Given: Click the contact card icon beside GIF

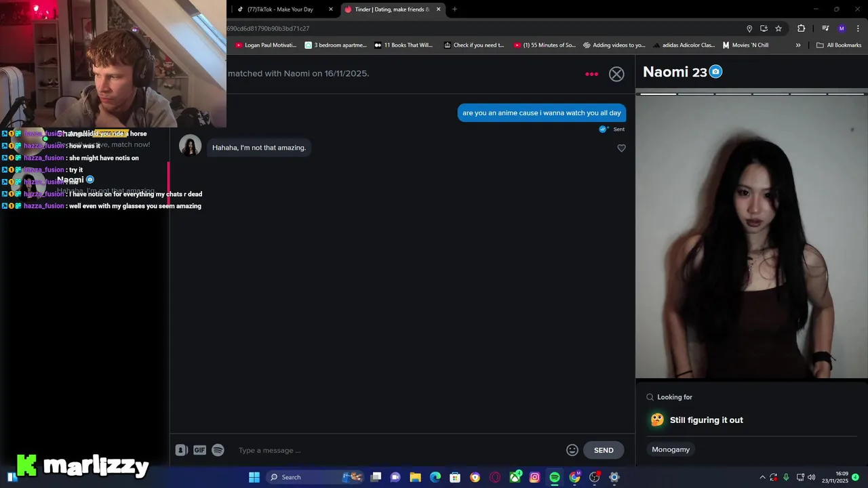Looking at the screenshot, I should pos(181,450).
